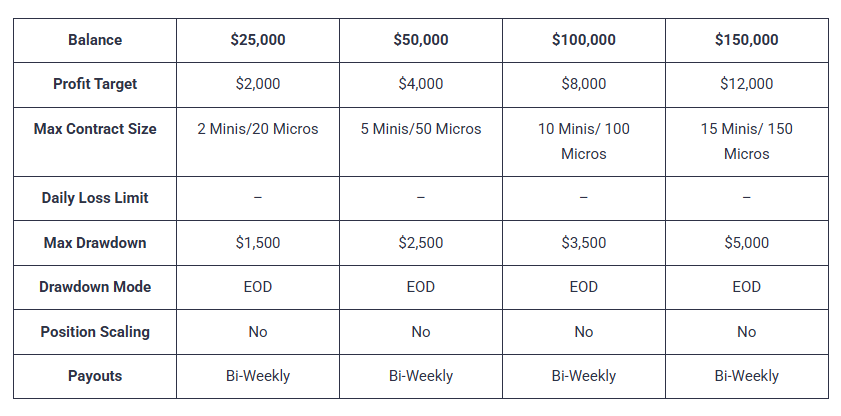Click the Drawdown Mode row label
This screenshot has width=841, height=416.
pyautogui.click(x=95, y=287)
